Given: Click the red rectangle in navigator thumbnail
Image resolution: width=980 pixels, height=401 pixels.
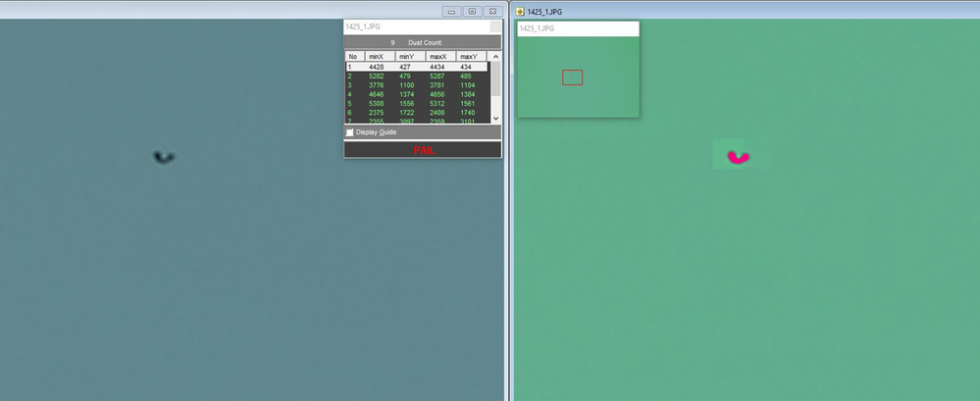Looking at the screenshot, I should coord(572,77).
